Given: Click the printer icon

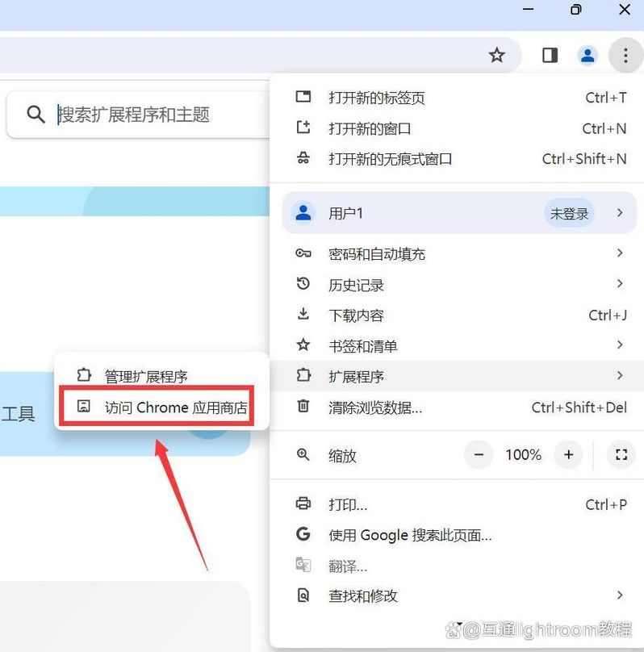Looking at the screenshot, I should pos(303,504).
